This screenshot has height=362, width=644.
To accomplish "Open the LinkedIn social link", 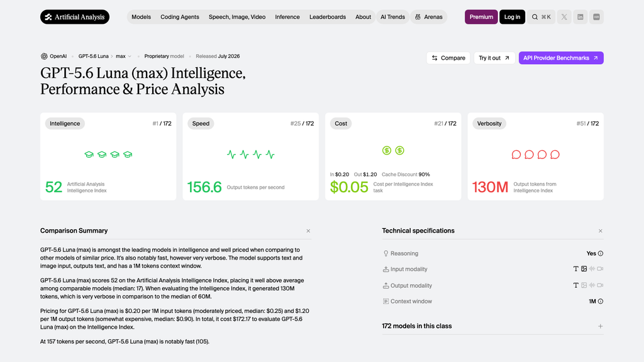I will tap(580, 17).
